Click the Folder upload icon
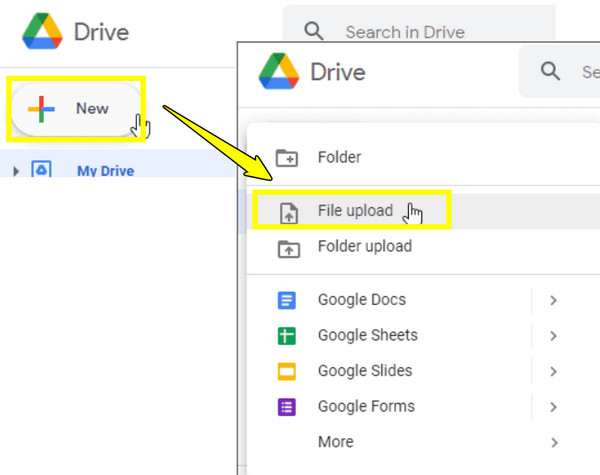600x475 pixels. [x=287, y=247]
